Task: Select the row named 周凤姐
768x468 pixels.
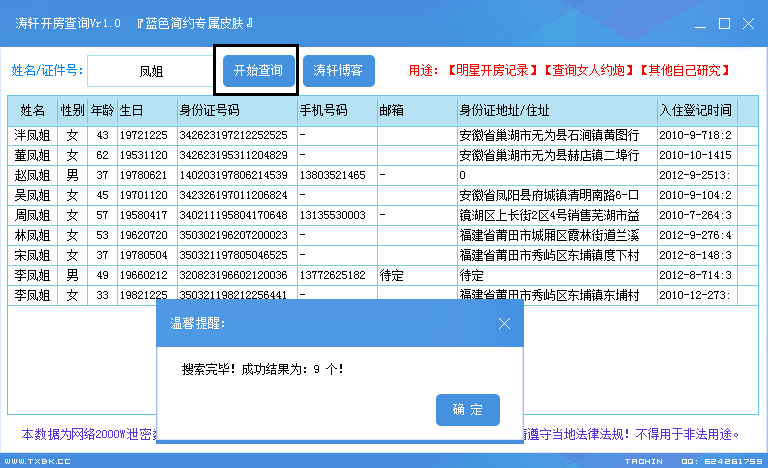Action: coord(383,216)
